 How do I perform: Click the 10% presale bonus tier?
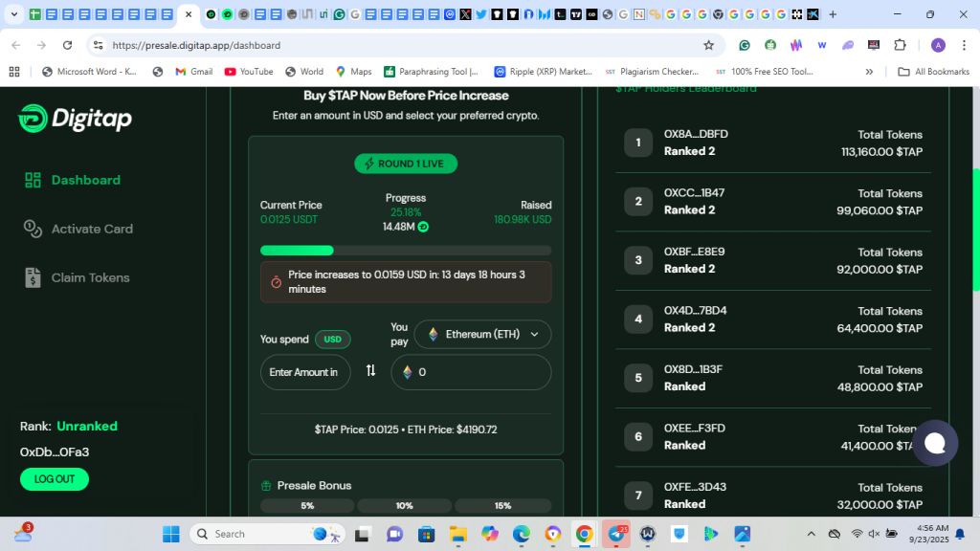pos(405,505)
